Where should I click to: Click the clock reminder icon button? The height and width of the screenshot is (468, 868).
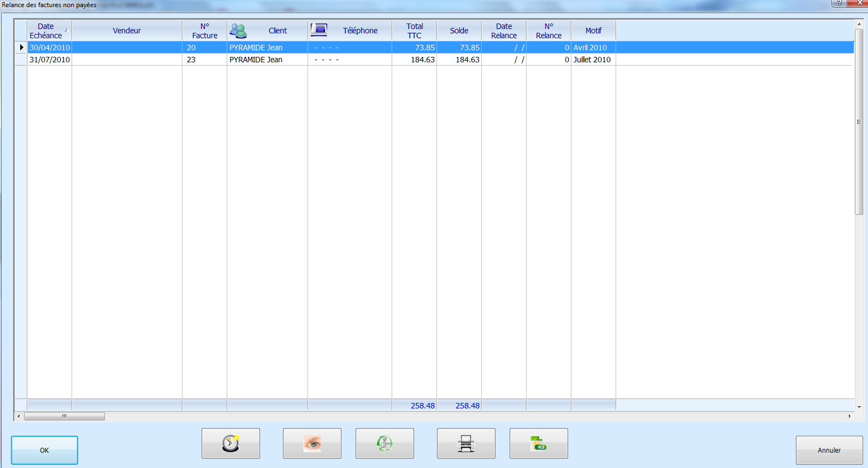coord(231,443)
